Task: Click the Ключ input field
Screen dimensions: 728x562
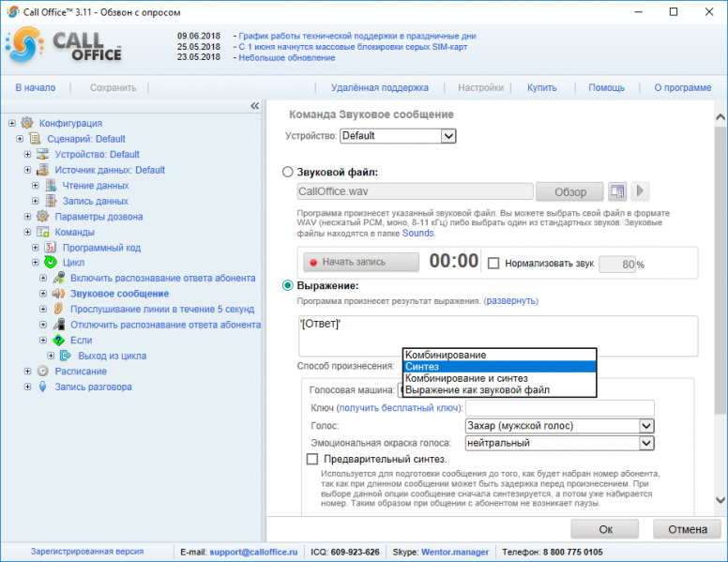Action: point(560,408)
